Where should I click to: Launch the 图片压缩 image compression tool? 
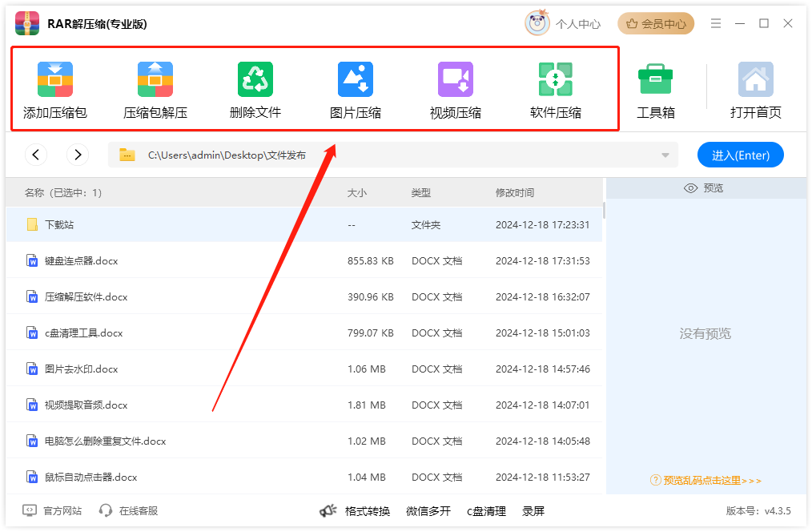(x=356, y=80)
